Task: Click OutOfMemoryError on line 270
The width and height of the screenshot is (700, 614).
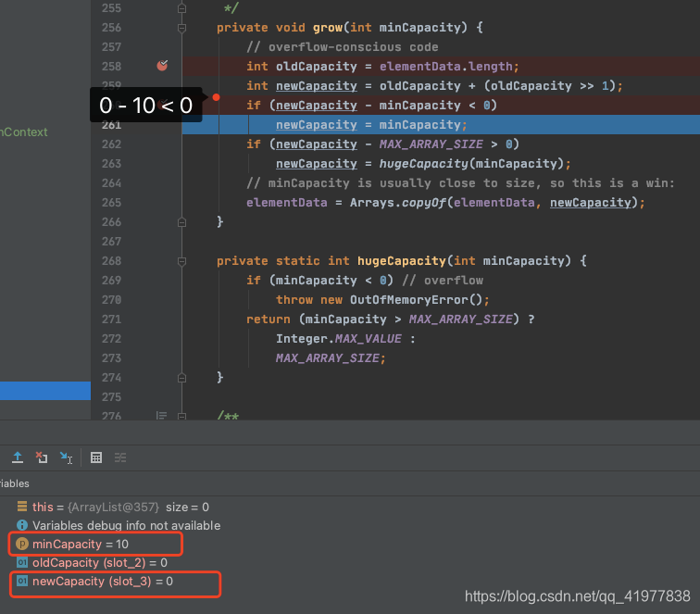Action: 409,300
